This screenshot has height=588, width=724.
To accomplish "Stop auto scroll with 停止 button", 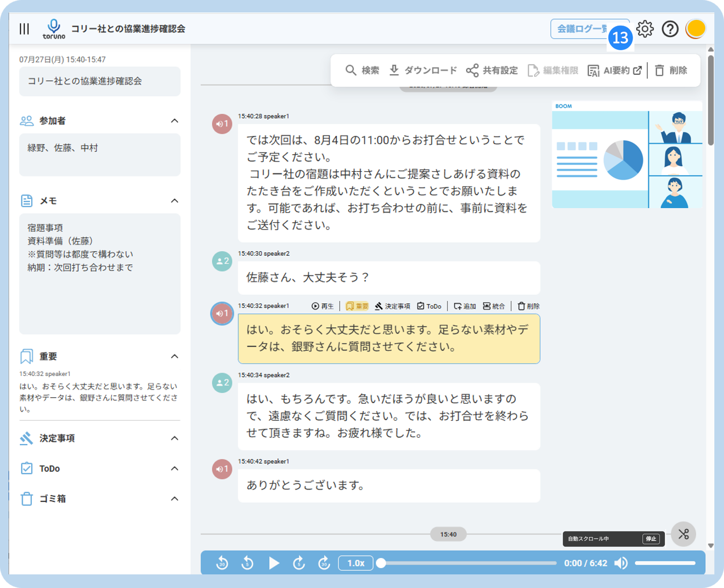I will point(651,539).
